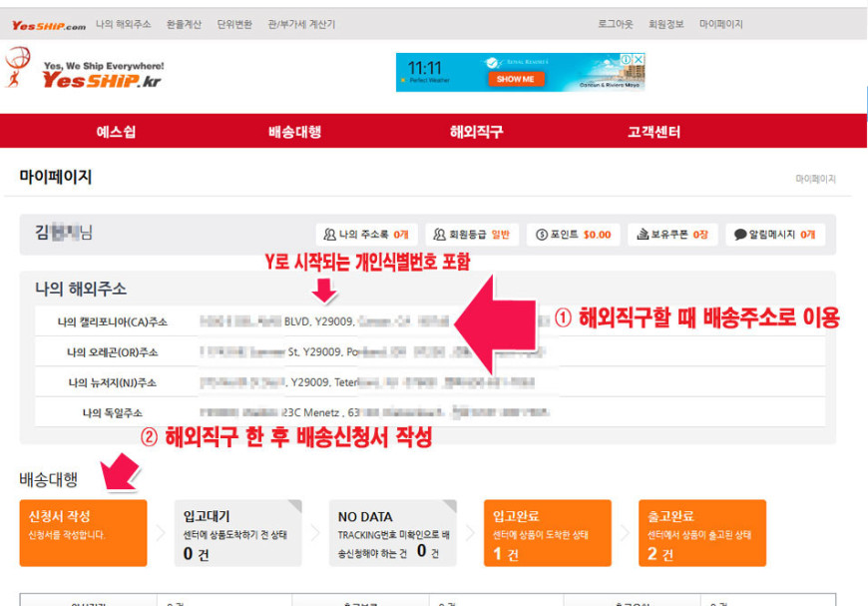Click the YesSHIP.com logo in top bar

tap(49, 26)
